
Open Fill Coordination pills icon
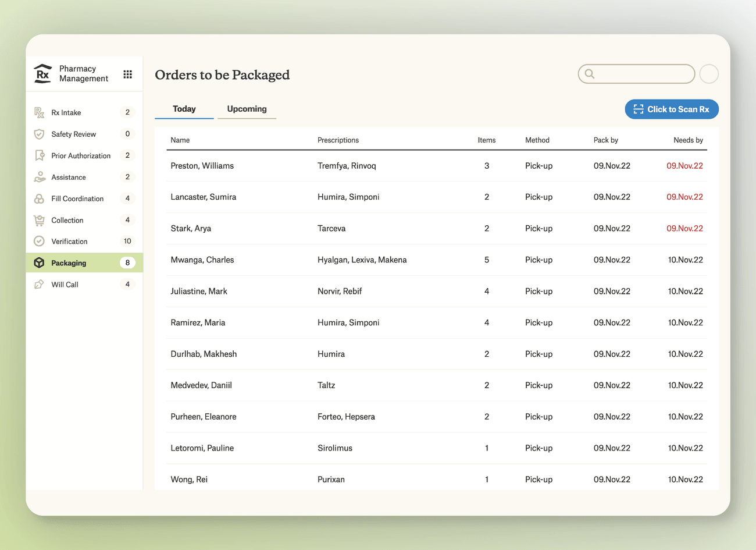click(x=39, y=198)
